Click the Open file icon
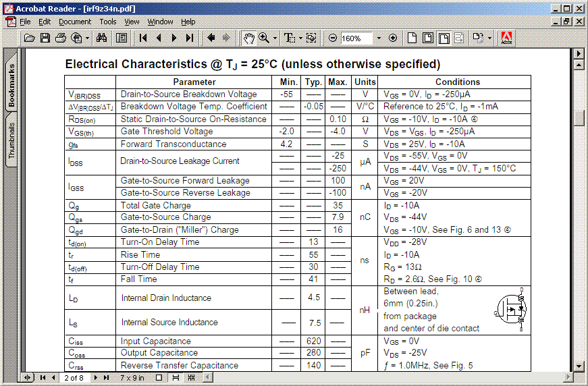 (29, 38)
